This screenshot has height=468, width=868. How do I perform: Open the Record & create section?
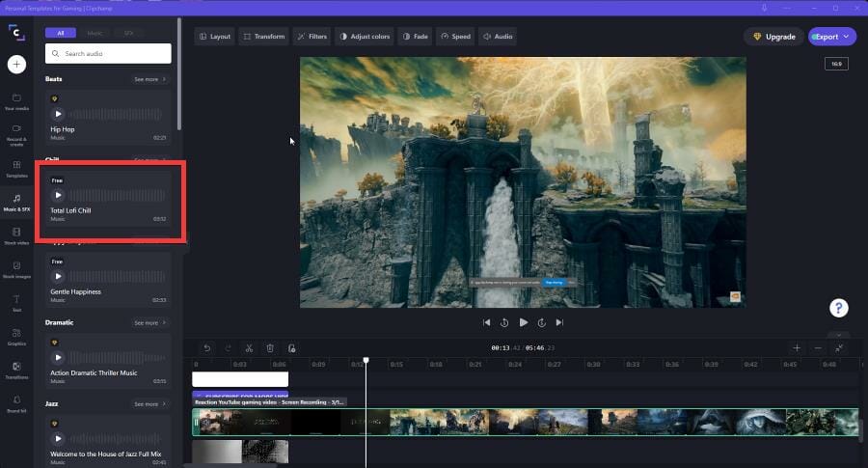point(16,135)
